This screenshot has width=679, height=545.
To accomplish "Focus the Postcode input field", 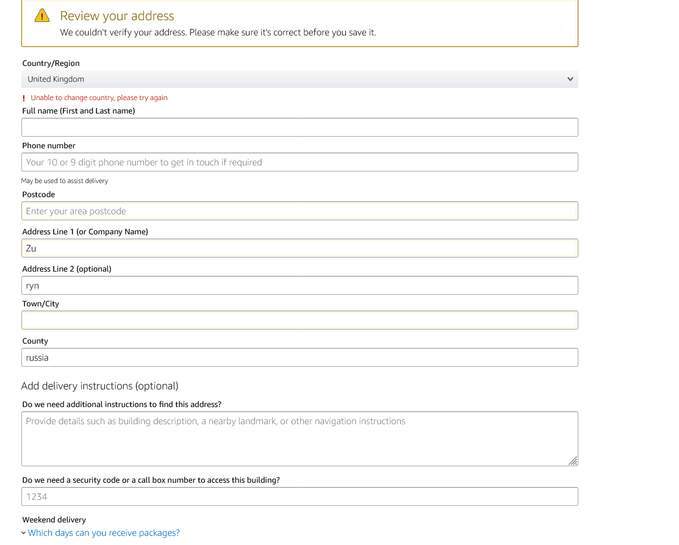I will pyautogui.click(x=299, y=211).
